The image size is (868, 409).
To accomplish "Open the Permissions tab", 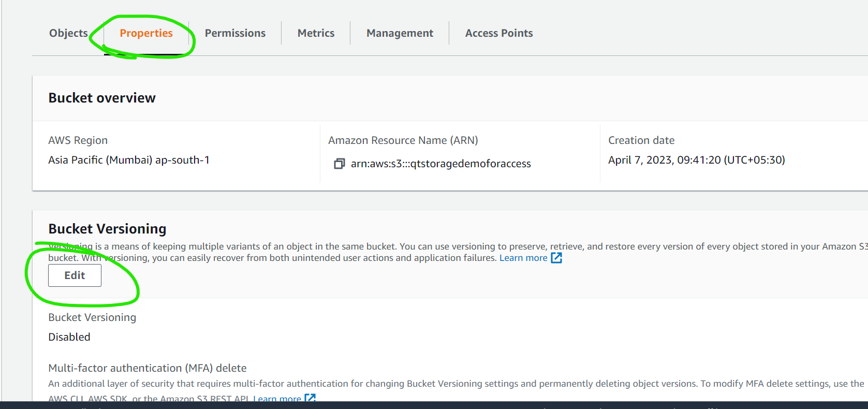I will [235, 33].
